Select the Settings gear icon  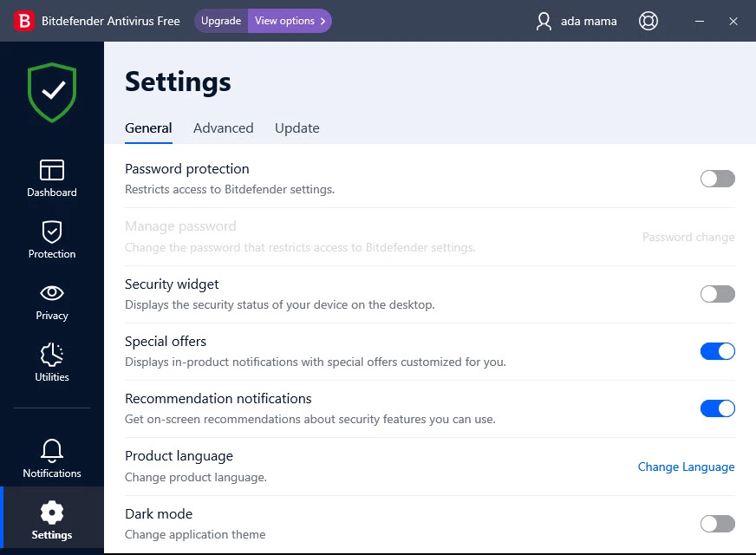pyautogui.click(x=52, y=513)
